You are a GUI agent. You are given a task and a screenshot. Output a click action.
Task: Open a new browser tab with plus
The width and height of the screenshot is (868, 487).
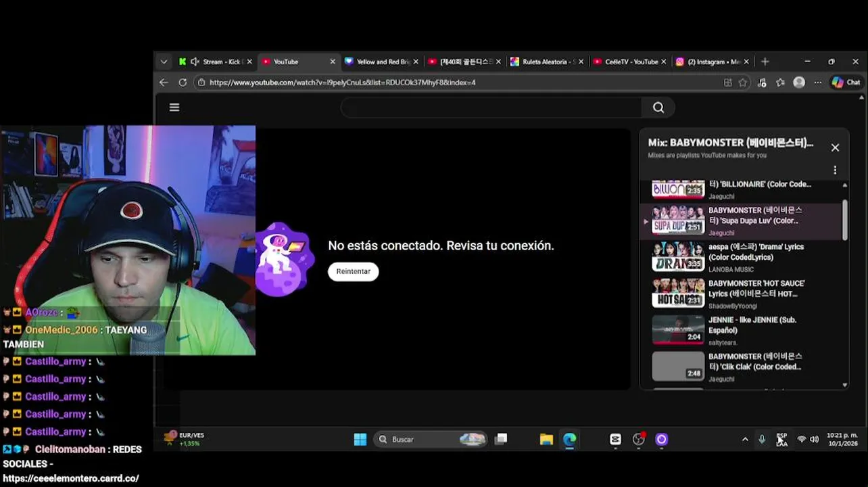pos(765,62)
